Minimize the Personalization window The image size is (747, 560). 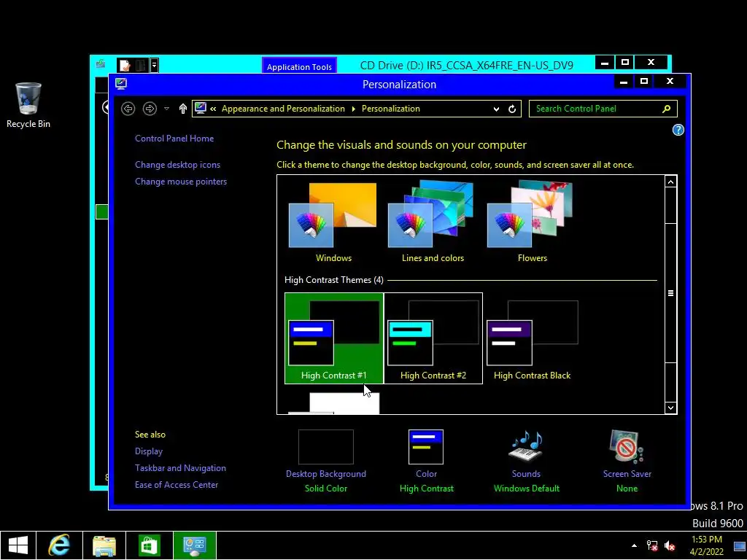click(624, 82)
